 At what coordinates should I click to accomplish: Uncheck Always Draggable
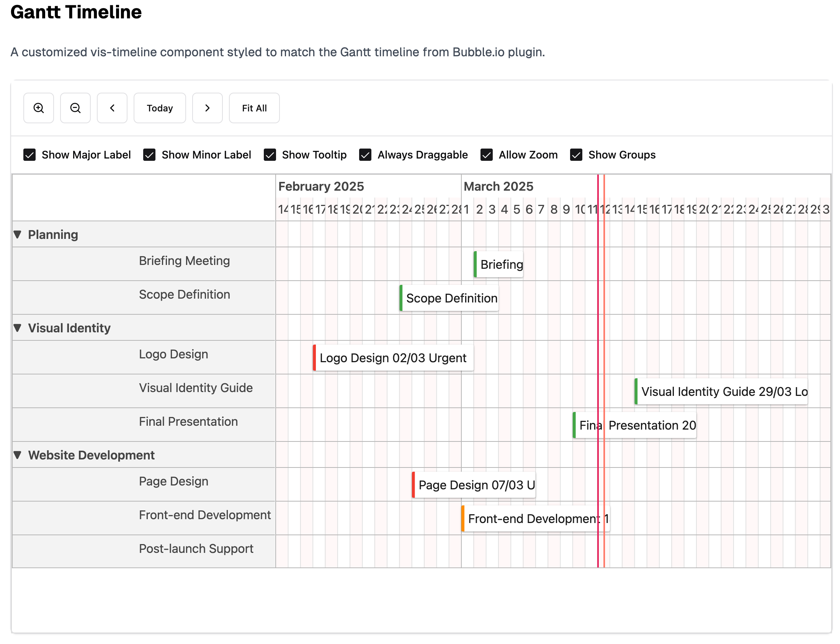click(x=365, y=155)
